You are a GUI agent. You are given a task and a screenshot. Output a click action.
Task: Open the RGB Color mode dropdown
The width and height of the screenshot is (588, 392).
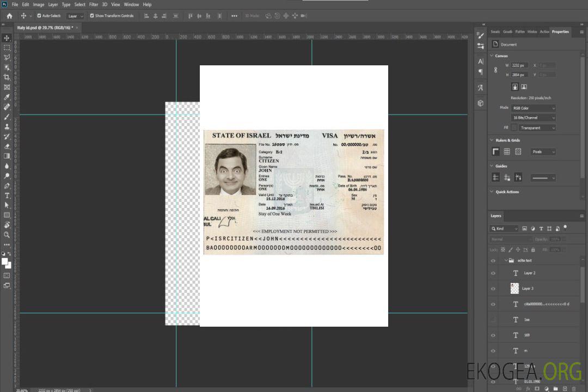[x=533, y=108]
